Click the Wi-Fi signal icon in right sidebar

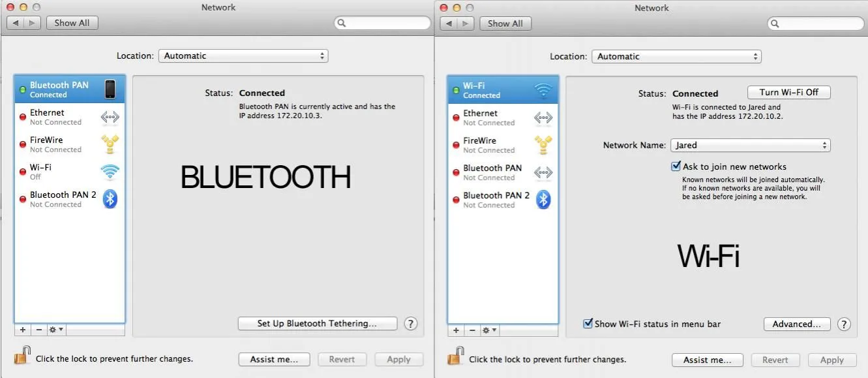click(x=543, y=90)
